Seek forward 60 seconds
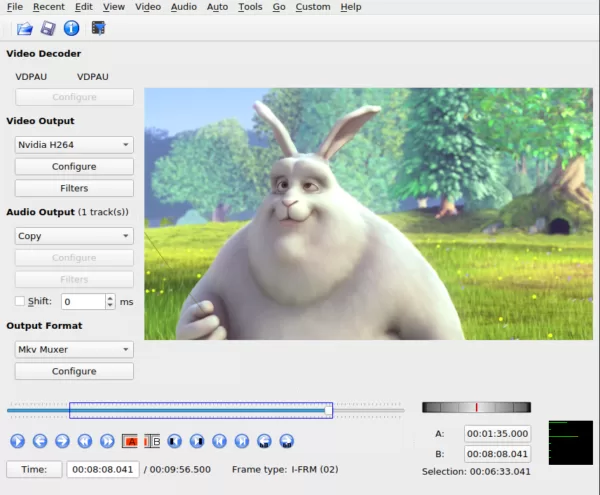This screenshot has width=600, height=495. [x=287, y=441]
